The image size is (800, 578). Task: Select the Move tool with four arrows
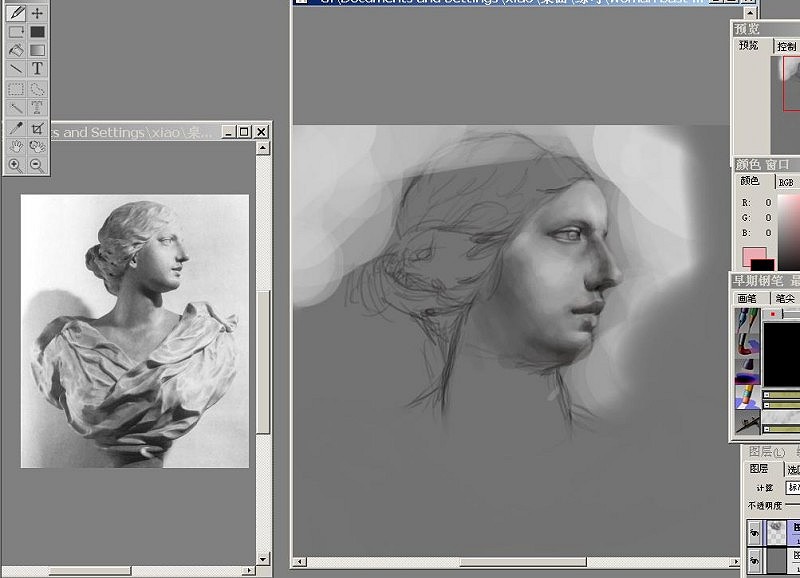[37, 13]
